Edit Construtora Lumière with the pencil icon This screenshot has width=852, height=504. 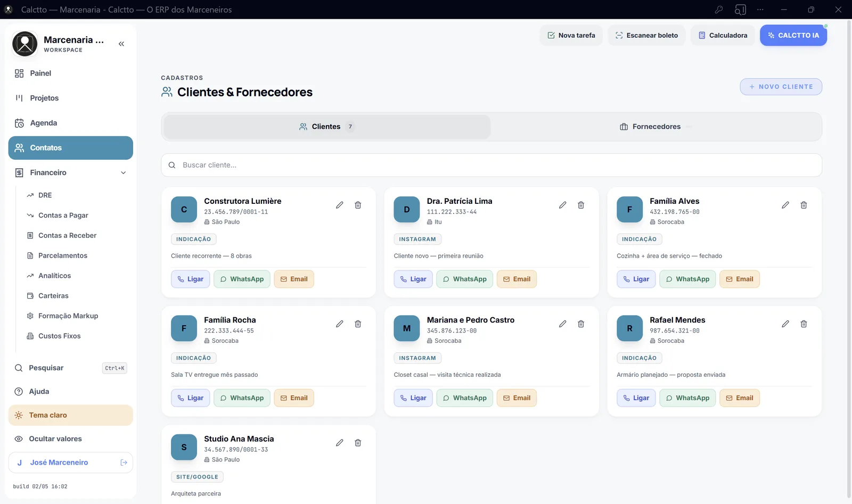[339, 205]
